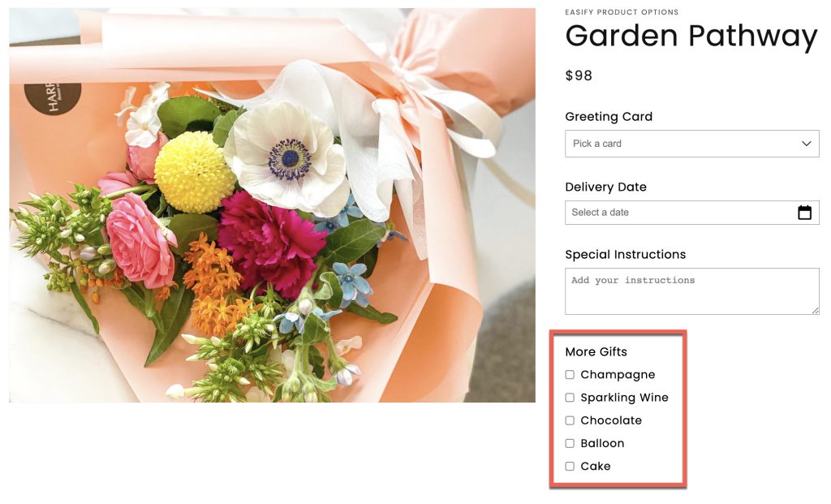Click the Sparkling Wine label text
Viewport: 831px width, 504px height.
click(x=624, y=398)
